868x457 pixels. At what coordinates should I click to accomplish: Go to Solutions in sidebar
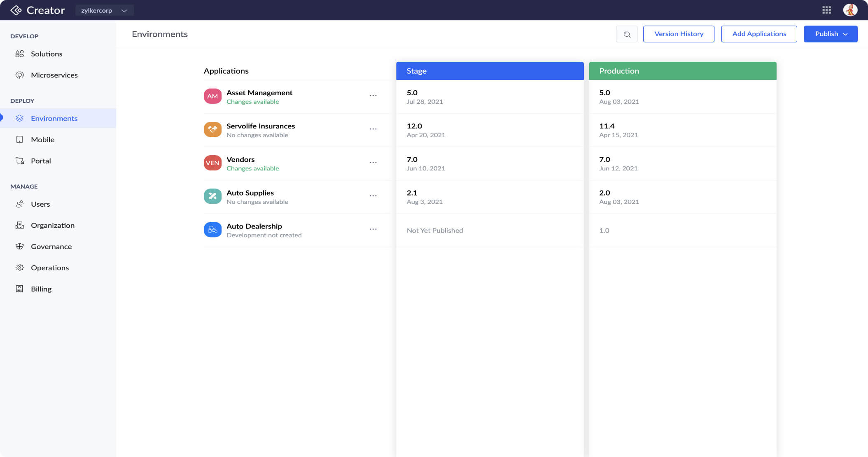click(47, 54)
